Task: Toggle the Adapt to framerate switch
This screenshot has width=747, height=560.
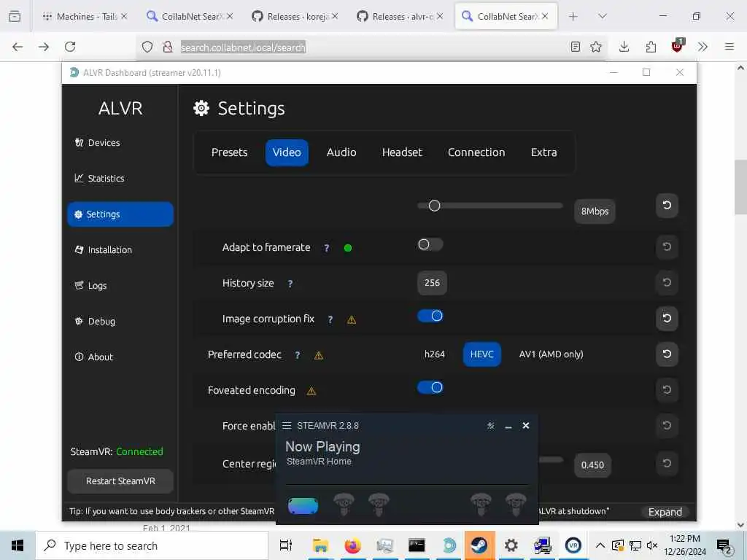Action: click(x=430, y=244)
